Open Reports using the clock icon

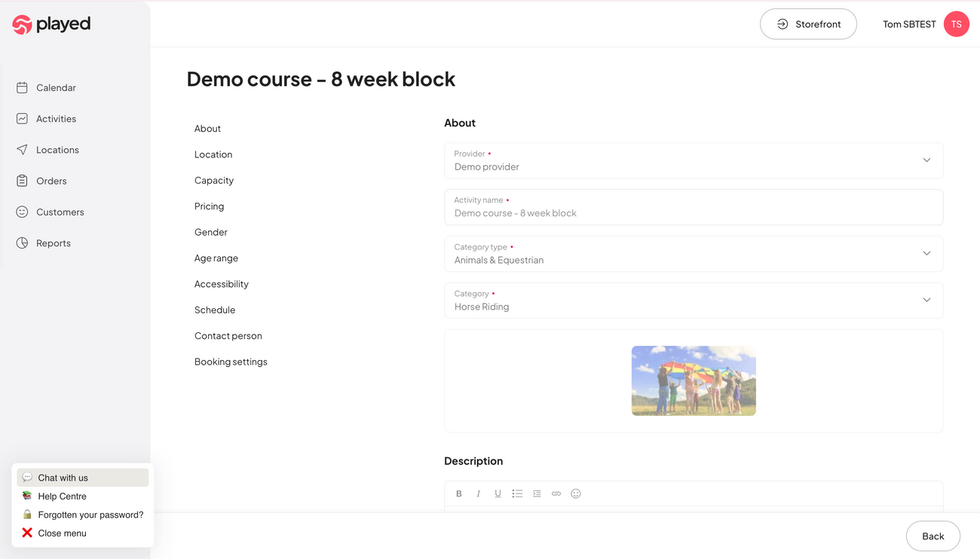coord(23,243)
